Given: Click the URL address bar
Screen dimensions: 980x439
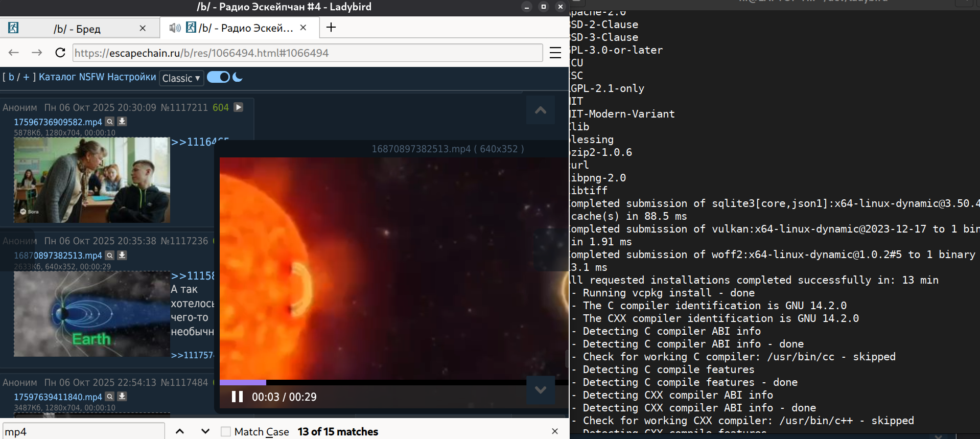Looking at the screenshot, I should (307, 53).
